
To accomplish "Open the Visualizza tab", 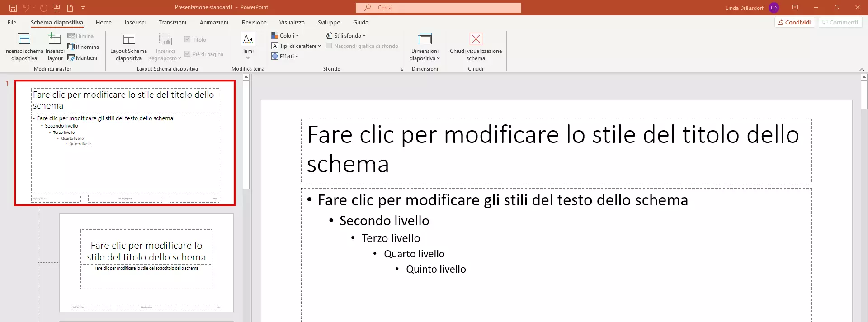I will pyautogui.click(x=292, y=22).
